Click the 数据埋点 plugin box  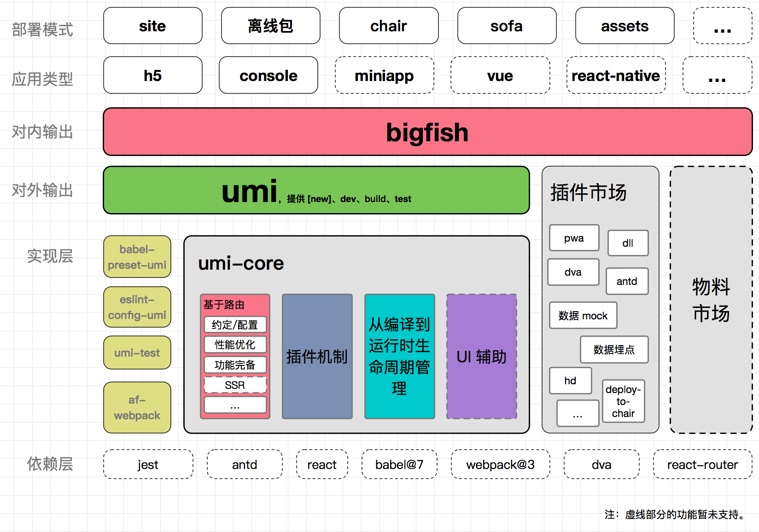pyautogui.click(x=614, y=350)
